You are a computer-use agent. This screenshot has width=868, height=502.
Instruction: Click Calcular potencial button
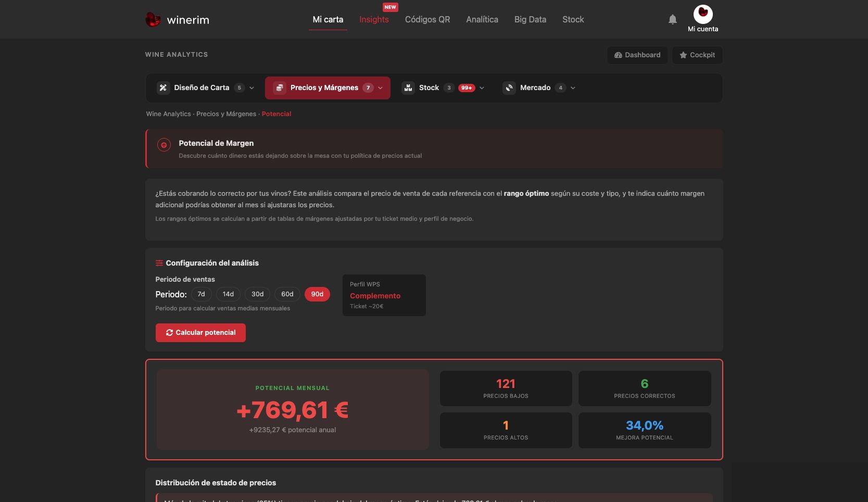click(x=200, y=333)
